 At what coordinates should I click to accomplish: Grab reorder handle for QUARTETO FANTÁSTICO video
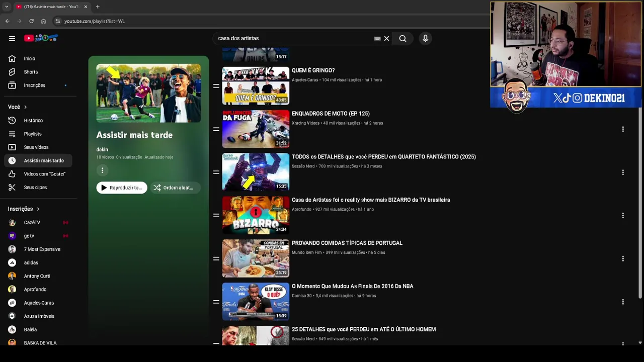(216, 172)
